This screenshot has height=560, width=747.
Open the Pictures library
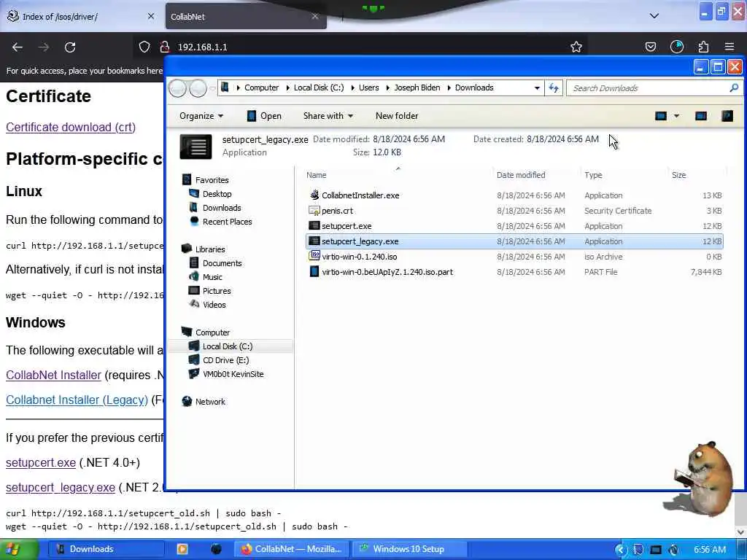click(x=216, y=290)
